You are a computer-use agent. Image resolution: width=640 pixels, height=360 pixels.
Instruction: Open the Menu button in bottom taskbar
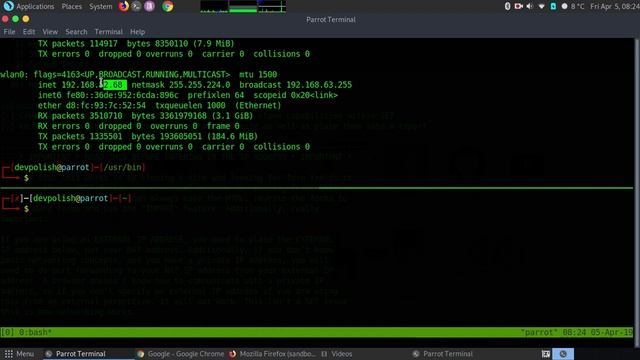(x=19, y=354)
